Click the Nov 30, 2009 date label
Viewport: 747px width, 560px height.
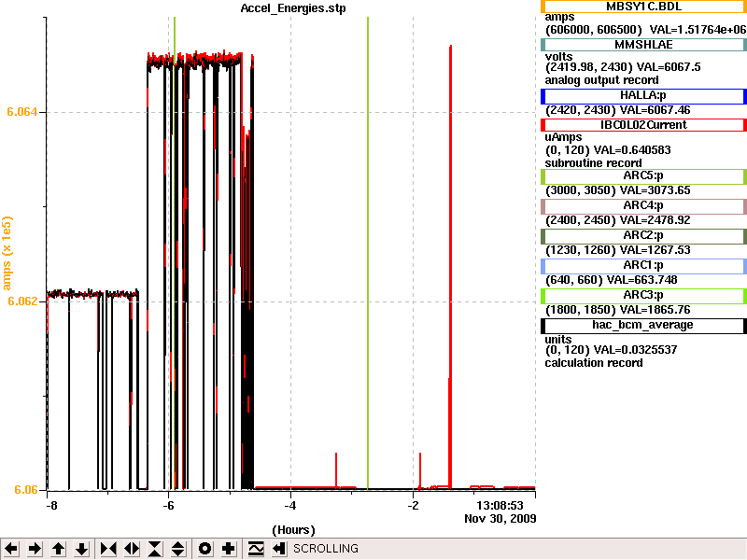500,519
